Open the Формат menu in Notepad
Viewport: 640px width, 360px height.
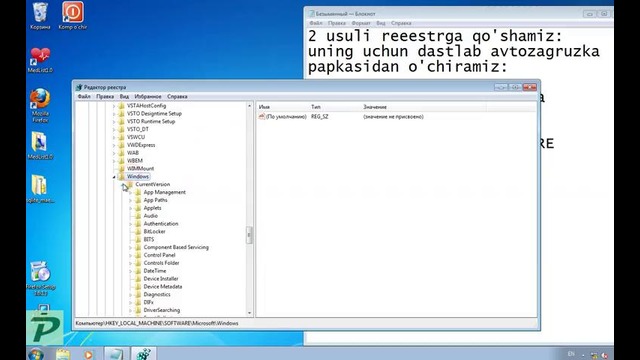point(361,23)
